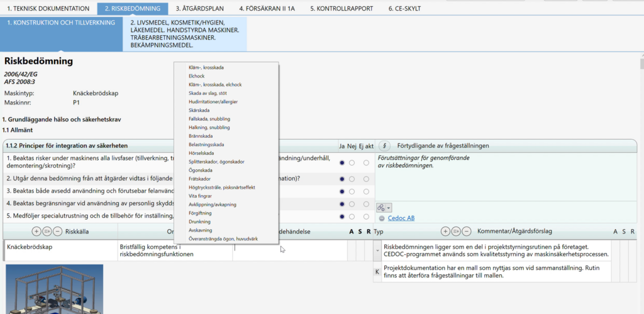The height and width of the screenshot is (314, 644).
Task: Click the Bristfällig kompetens cause cell
Action: [x=175, y=250]
